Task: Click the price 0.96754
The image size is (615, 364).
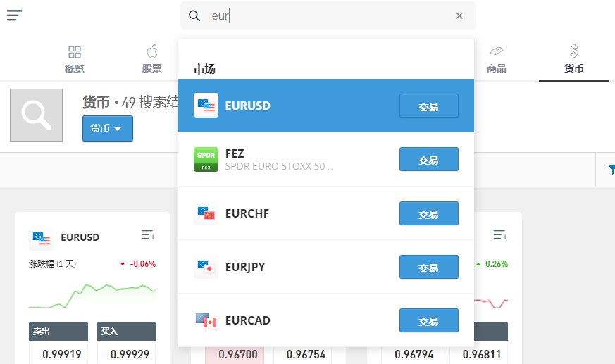Action: pyautogui.click(x=306, y=354)
